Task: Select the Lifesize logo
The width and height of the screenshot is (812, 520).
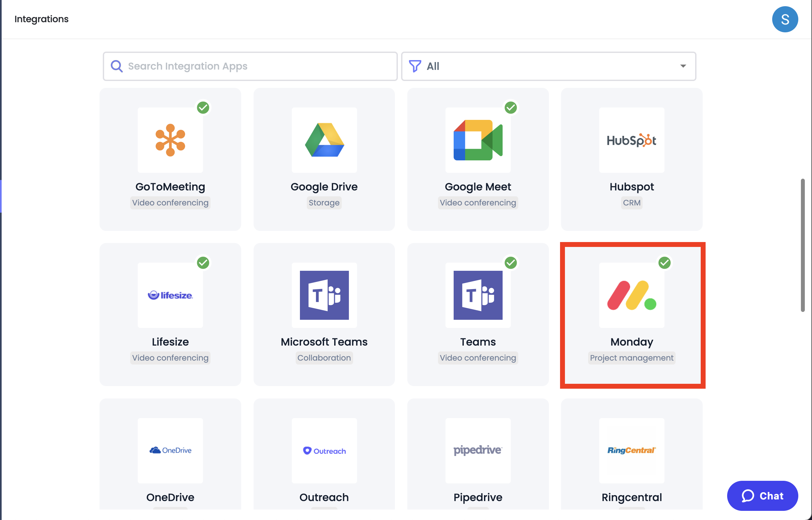Action: pos(170,295)
